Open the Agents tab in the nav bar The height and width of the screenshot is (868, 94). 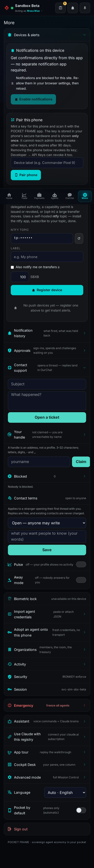tap(54, 196)
